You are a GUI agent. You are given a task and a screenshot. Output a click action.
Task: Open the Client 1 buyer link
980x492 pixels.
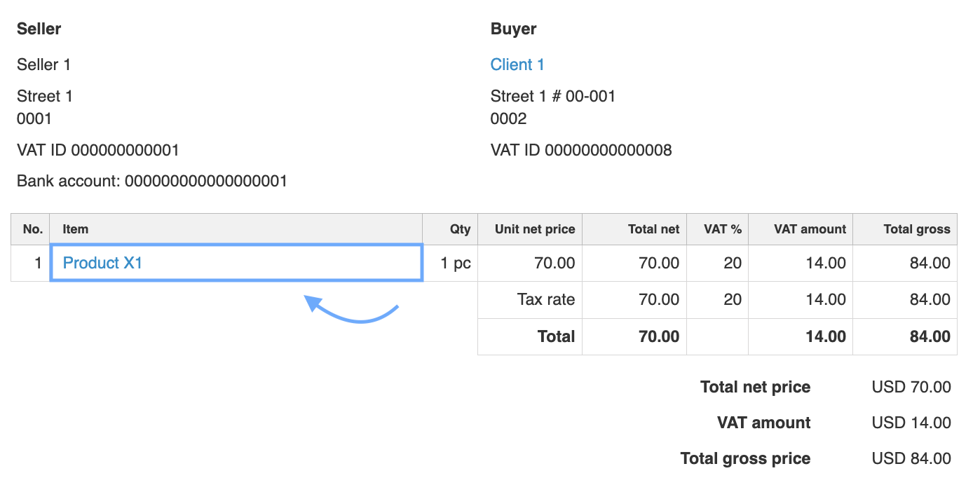pyautogui.click(x=517, y=64)
